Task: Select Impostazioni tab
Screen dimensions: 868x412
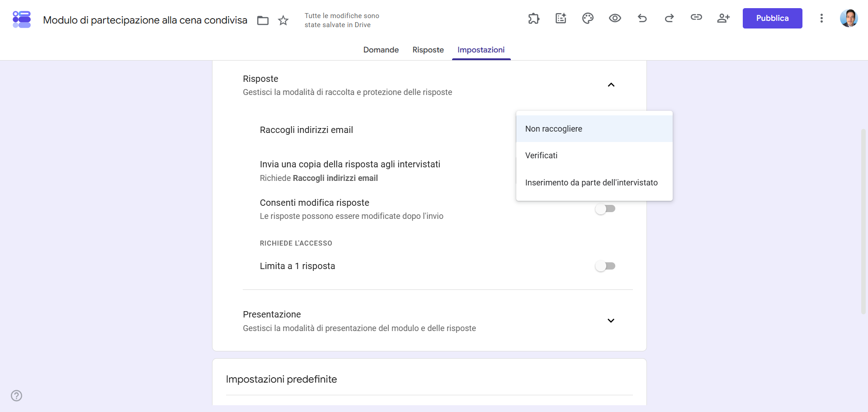Action: [481, 50]
